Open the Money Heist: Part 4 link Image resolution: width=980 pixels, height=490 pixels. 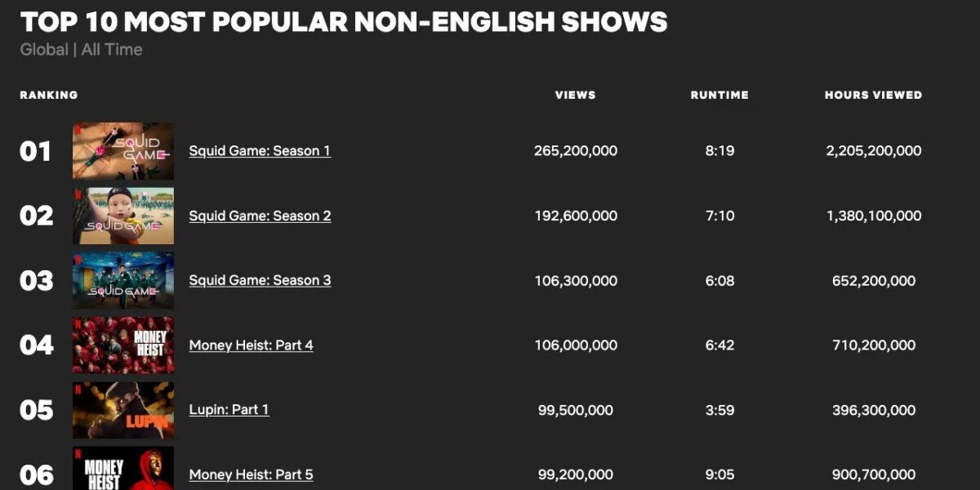click(x=251, y=345)
